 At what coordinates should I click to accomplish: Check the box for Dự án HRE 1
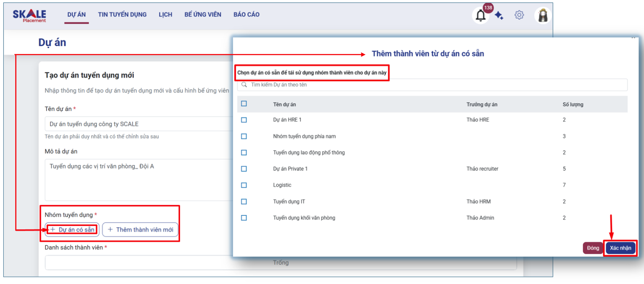pyautogui.click(x=244, y=120)
